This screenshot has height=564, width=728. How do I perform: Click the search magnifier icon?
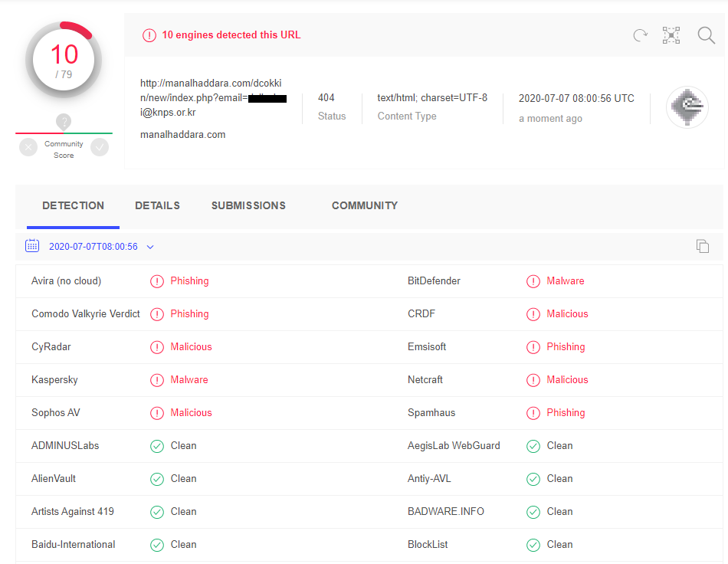(707, 35)
